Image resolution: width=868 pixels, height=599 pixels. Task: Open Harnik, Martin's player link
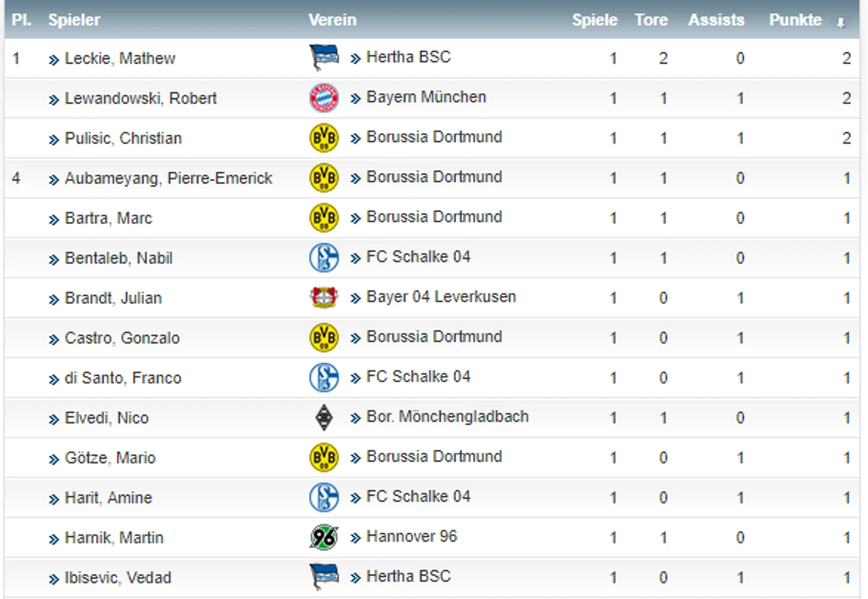(114, 538)
